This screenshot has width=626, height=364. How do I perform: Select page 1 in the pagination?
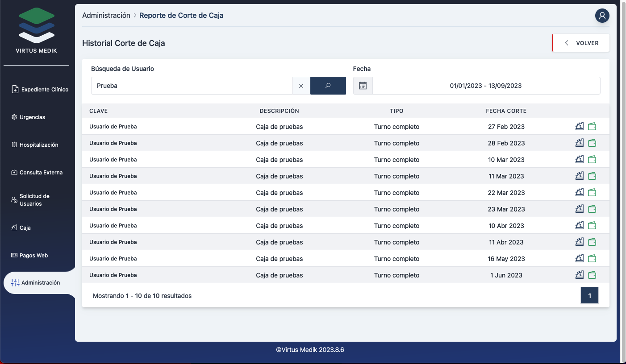(x=589, y=296)
